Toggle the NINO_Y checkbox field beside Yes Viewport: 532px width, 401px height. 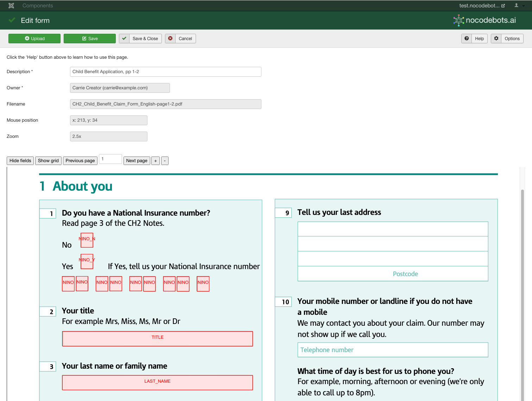coord(87,261)
